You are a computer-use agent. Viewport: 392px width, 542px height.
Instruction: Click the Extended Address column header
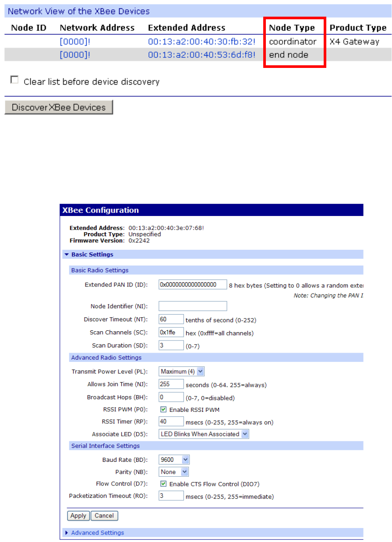tap(187, 28)
